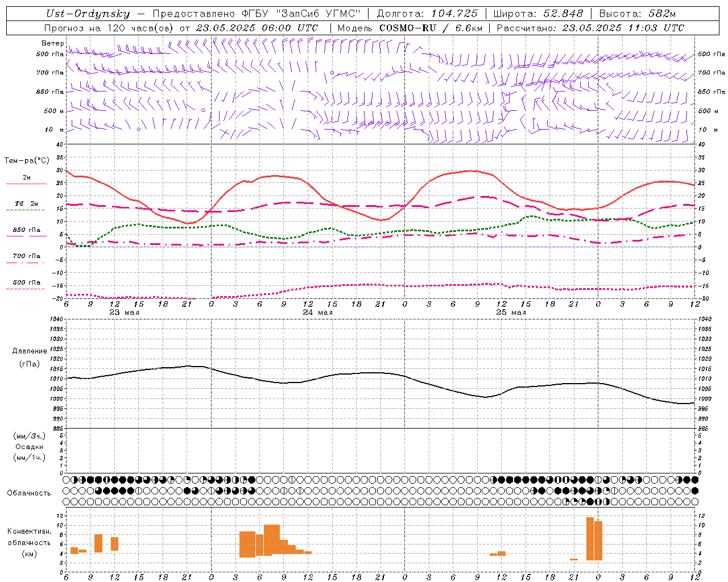Click the (мм/1ч.) precipitation unit label
This screenshot has width=728, height=582.
pyautogui.click(x=30, y=458)
